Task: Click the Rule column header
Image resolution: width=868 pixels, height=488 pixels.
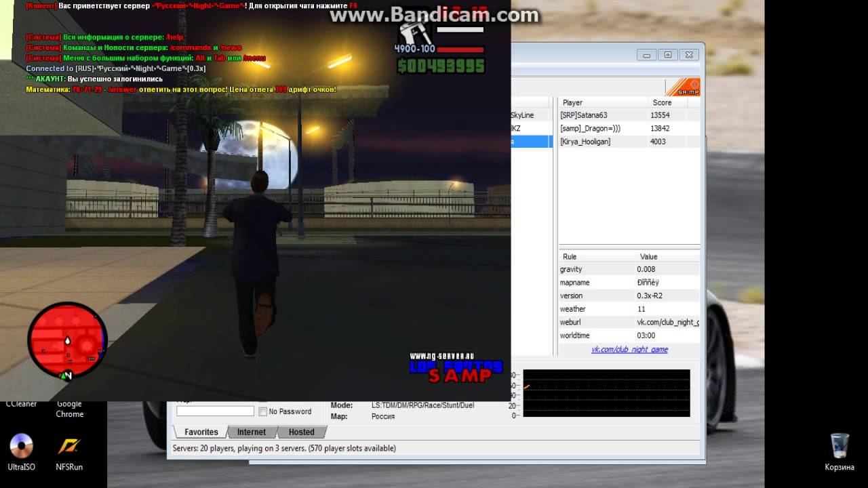Action: coord(597,256)
